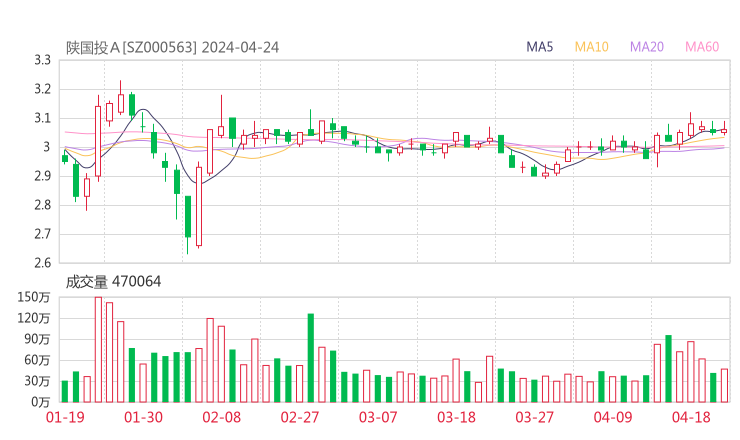Select the 01-19 date label

pos(65,417)
